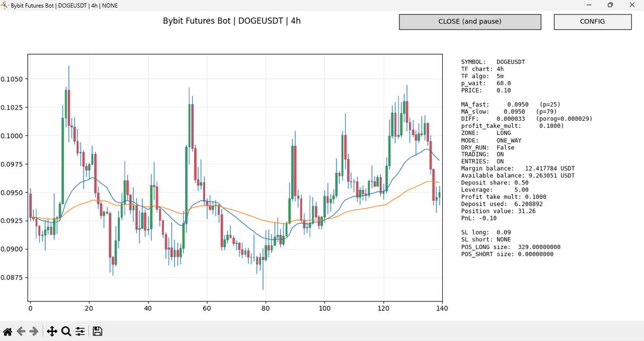
Task: Click the tallest candle wick above 0.1050
Action: click(x=68, y=77)
